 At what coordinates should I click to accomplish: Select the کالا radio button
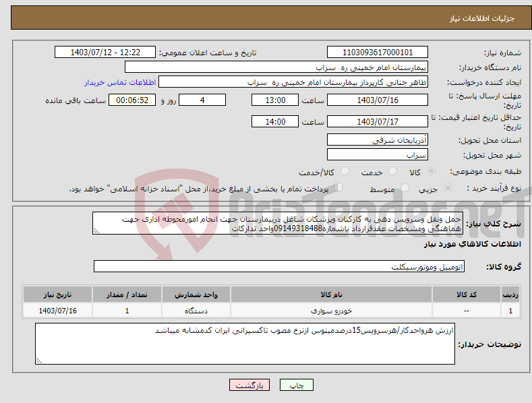pos(431,171)
